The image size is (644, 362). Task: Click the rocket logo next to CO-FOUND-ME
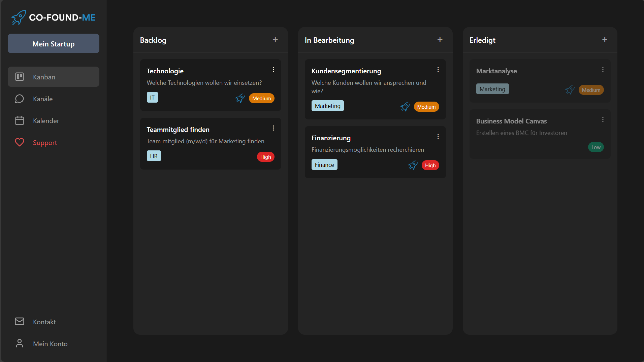pos(19,17)
